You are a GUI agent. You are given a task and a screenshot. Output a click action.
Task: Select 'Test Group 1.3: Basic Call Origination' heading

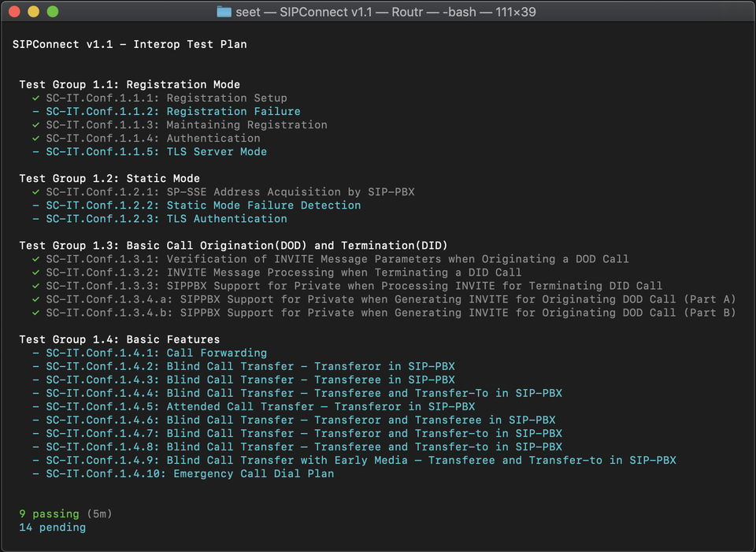(233, 246)
